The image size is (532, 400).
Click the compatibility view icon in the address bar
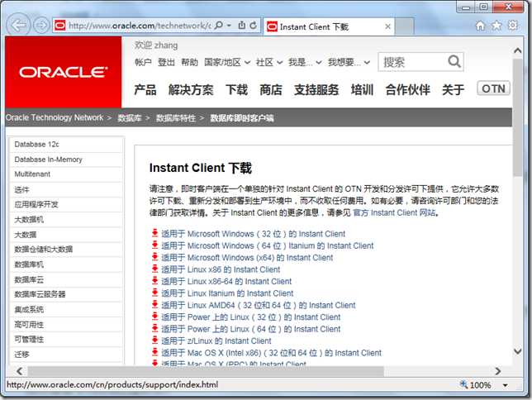point(241,25)
